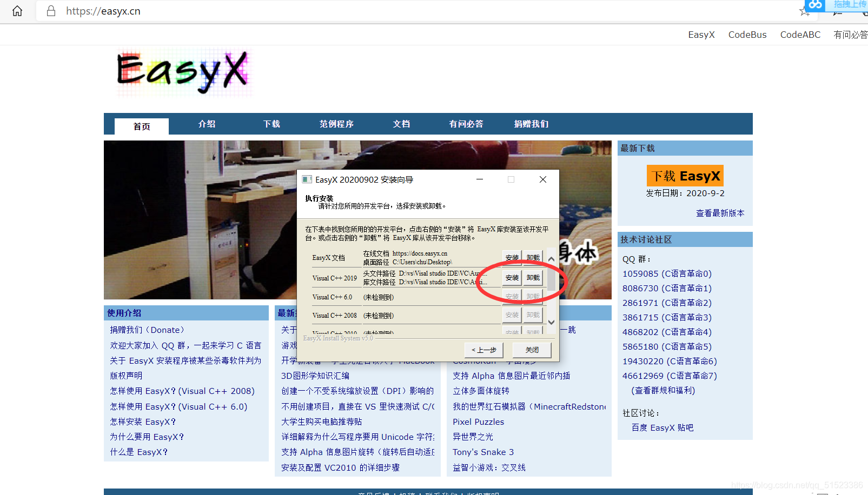Open 怎样使用 EasyX (Visual C++ 2008) link
This screenshot has width=868, height=495.
(182, 391)
